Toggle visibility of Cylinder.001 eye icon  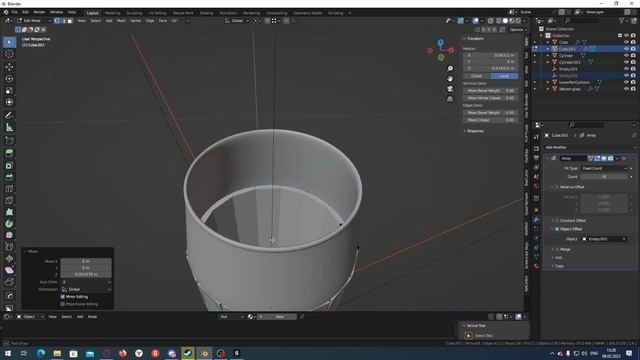click(x=626, y=62)
